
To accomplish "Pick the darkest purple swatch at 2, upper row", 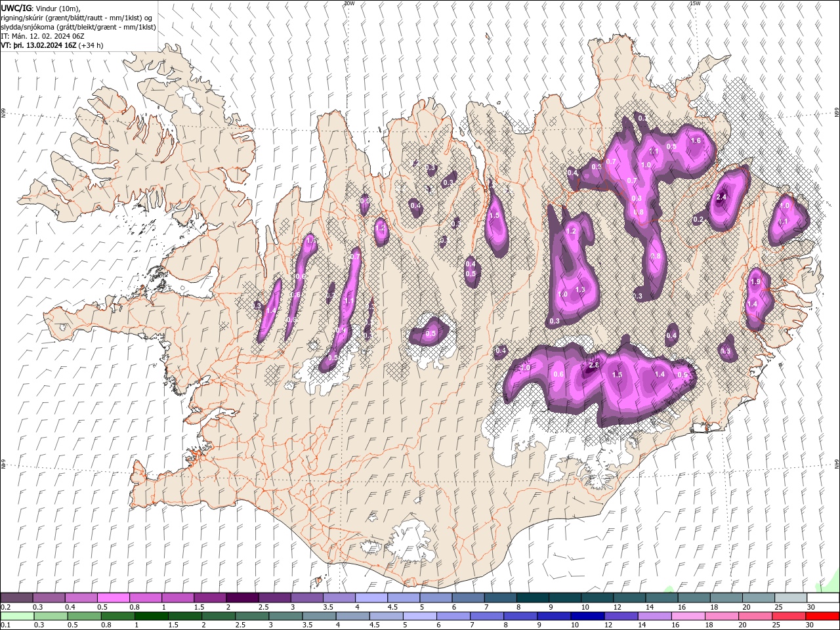I will [241, 598].
